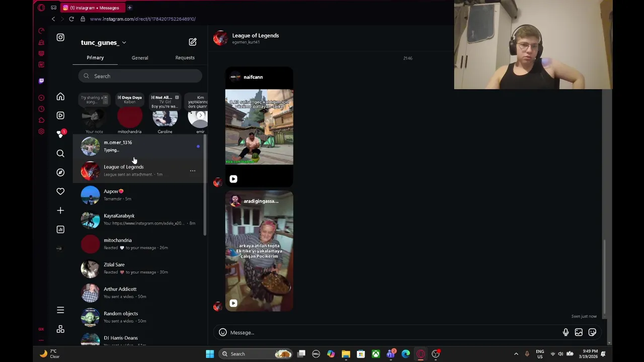Click the aradigingassa... reel author name
The image size is (644, 362).
point(261,201)
